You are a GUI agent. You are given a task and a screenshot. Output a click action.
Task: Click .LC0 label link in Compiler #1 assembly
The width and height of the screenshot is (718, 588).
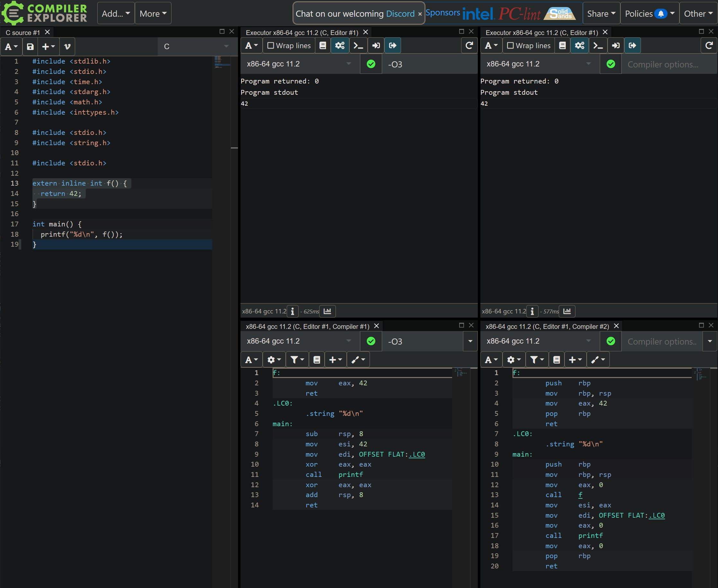(417, 454)
